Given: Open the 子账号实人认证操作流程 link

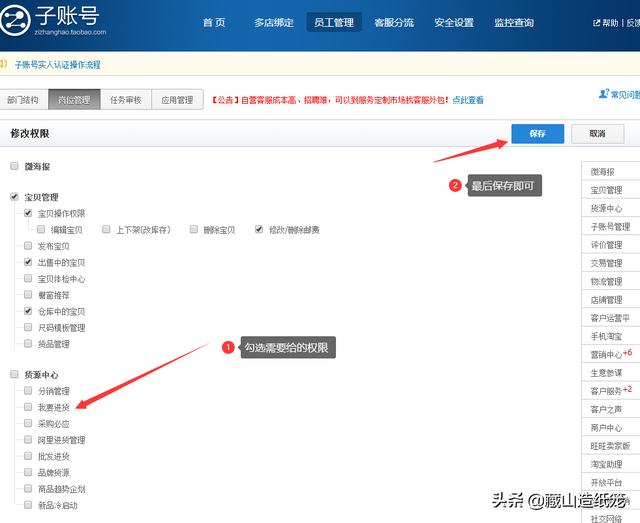Looking at the screenshot, I should pyautogui.click(x=58, y=64).
